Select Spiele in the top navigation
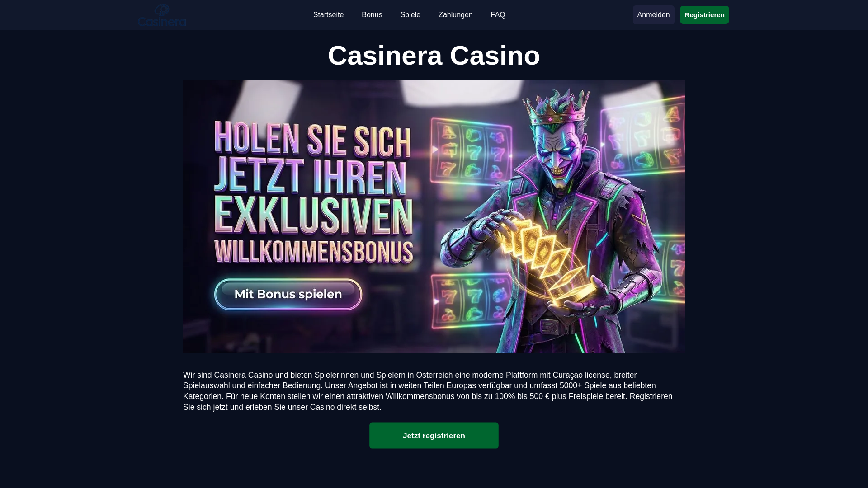Viewport: 868px width, 488px height. click(410, 15)
